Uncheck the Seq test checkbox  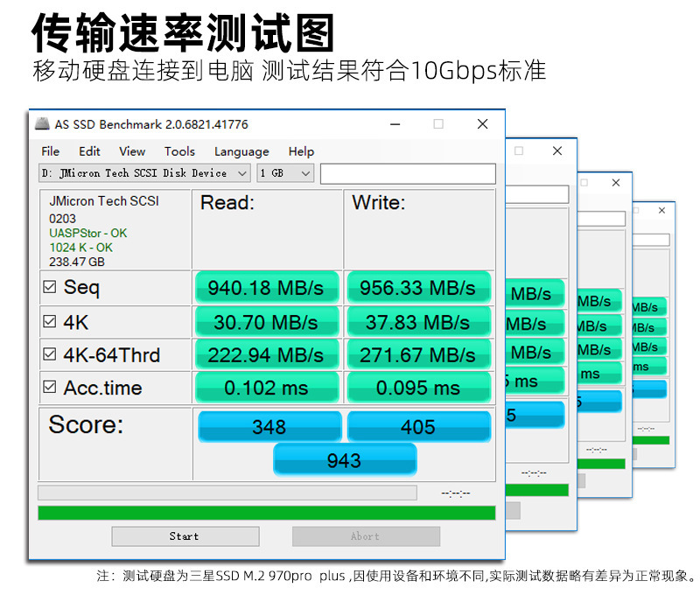click(50, 287)
